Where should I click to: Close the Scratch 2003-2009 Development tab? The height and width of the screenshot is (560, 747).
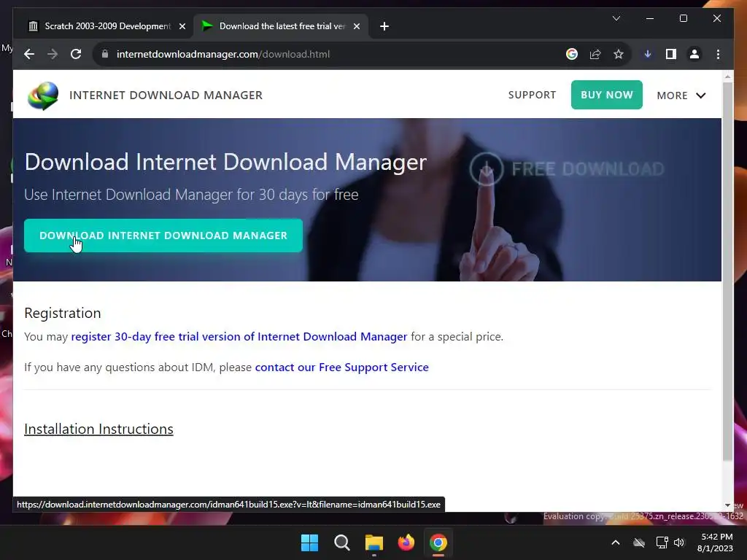click(182, 26)
